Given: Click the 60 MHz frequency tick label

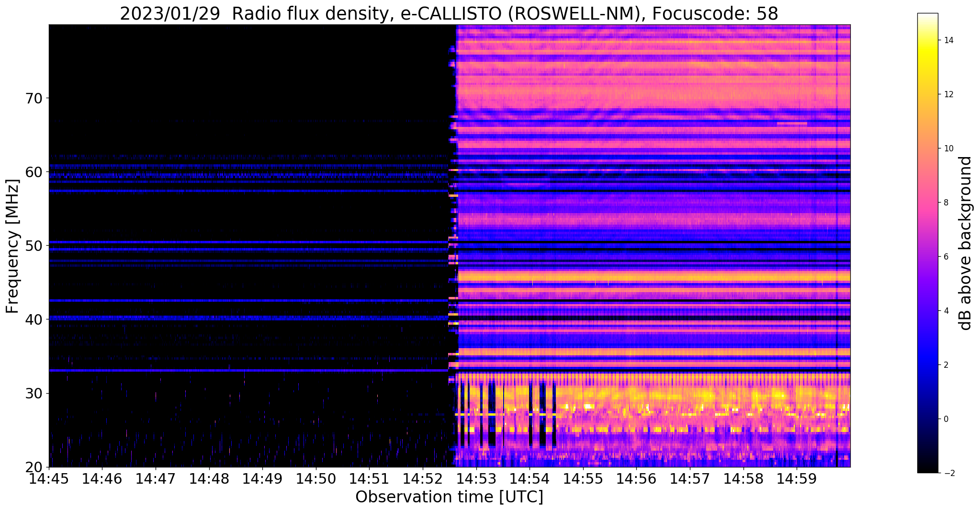Looking at the screenshot, I should click(34, 171).
